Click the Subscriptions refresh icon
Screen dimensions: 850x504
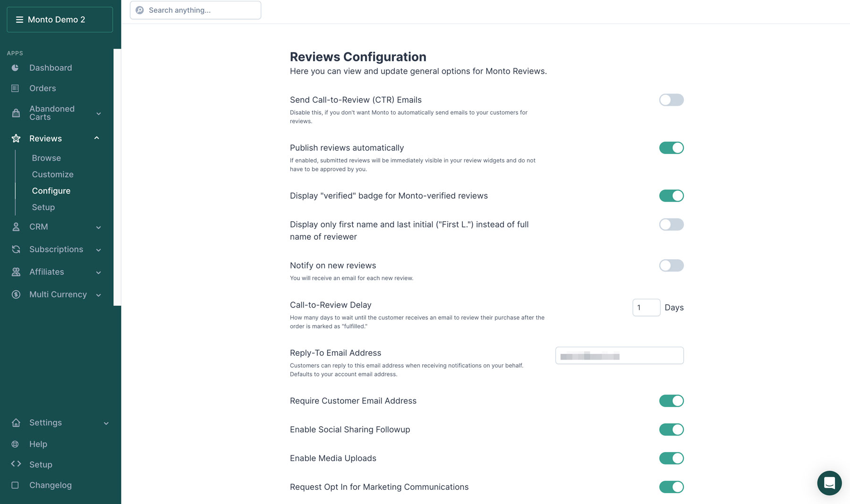(16, 250)
